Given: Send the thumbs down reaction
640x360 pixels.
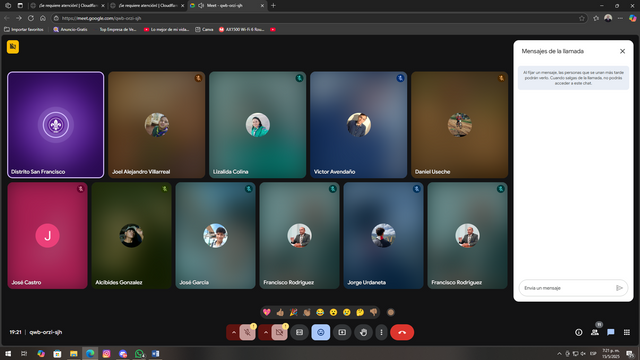Looking at the screenshot, I should tap(373, 312).
